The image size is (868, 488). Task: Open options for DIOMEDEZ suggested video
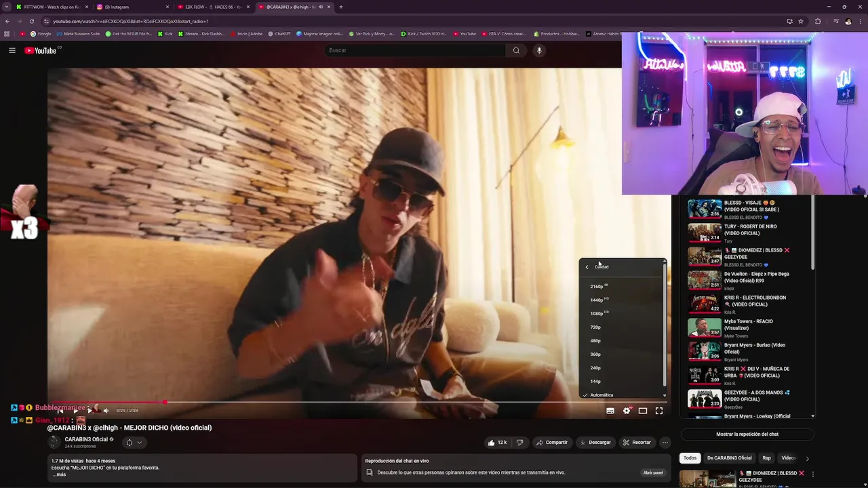812,474
